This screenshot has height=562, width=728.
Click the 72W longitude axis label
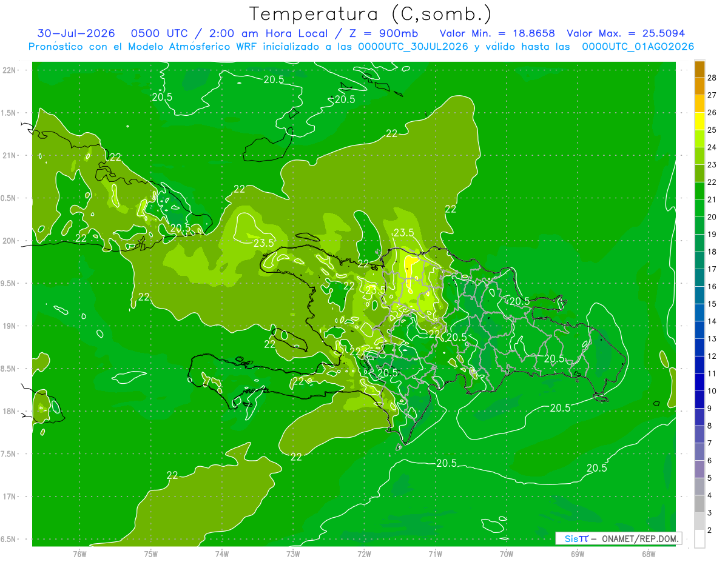click(364, 554)
